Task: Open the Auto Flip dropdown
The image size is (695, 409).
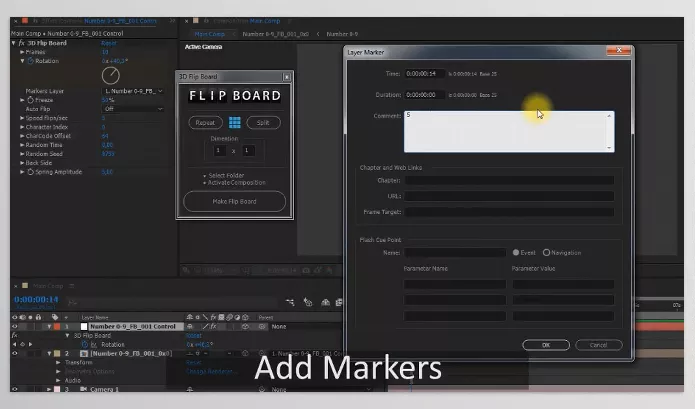Action: point(133,109)
